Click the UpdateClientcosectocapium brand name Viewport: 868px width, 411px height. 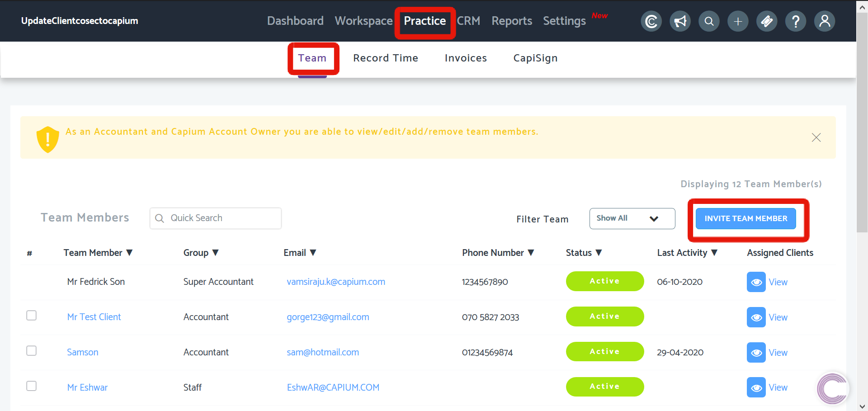(80, 21)
